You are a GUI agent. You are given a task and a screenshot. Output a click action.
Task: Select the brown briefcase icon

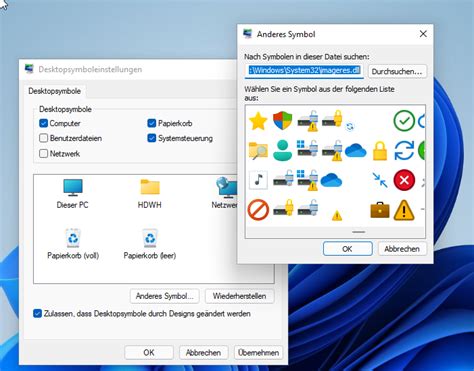click(x=380, y=210)
